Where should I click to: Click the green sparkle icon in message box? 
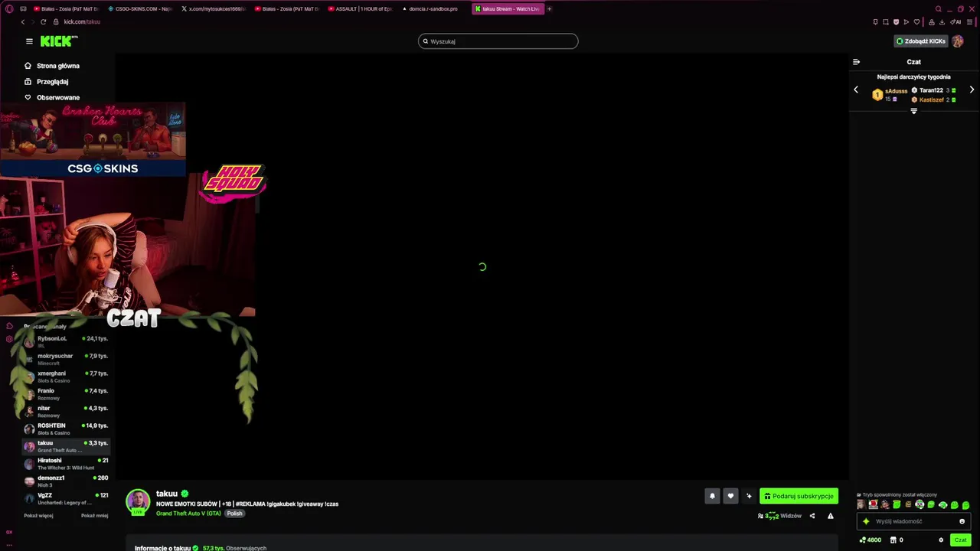[866, 521]
